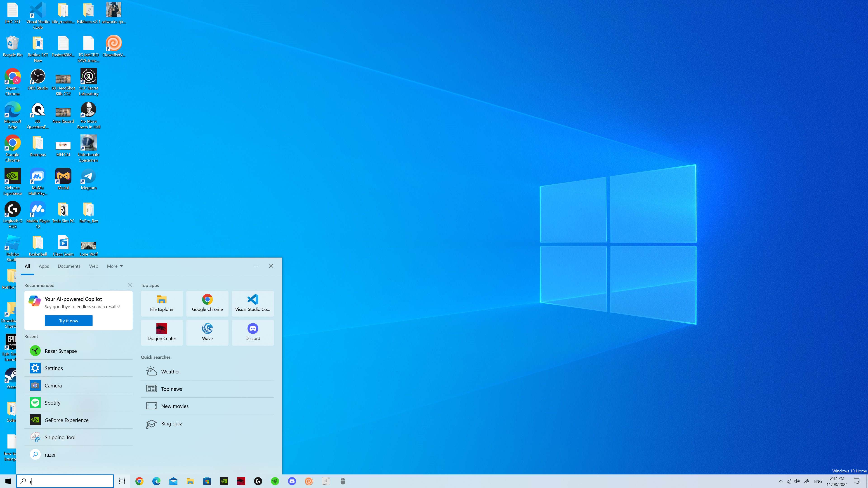
Task: Open the volume control in tray
Action: pyautogui.click(x=797, y=481)
